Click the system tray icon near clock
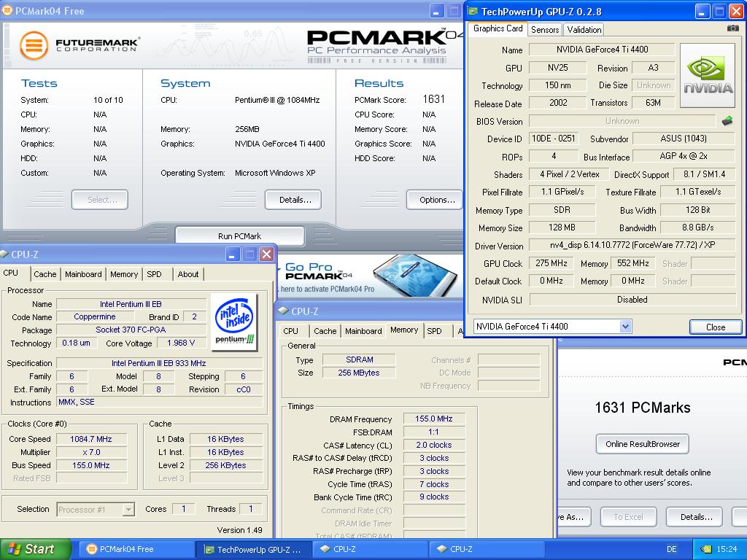This screenshot has height=560, width=747. point(706,549)
